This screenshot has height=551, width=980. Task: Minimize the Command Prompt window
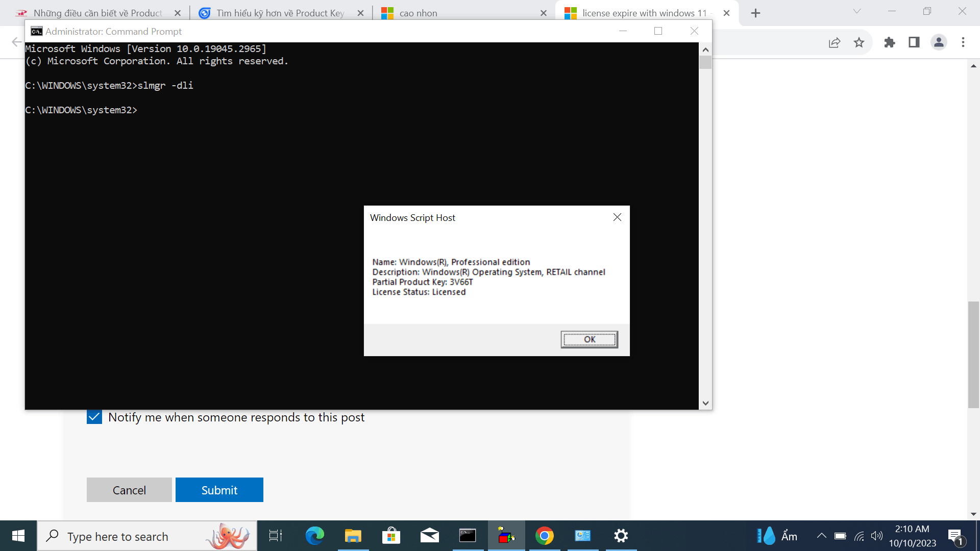pyautogui.click(x=623, y=31)
